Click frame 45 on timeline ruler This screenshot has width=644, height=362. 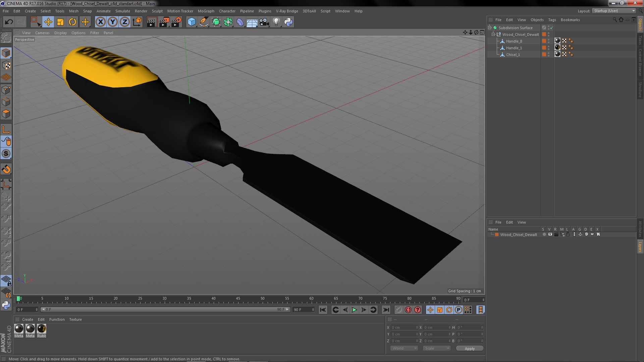coord(238,299)
